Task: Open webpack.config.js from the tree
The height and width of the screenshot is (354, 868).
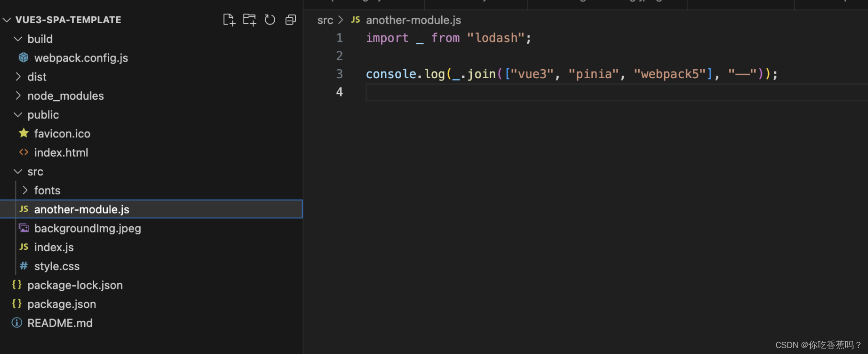Action: pos(81,58)
